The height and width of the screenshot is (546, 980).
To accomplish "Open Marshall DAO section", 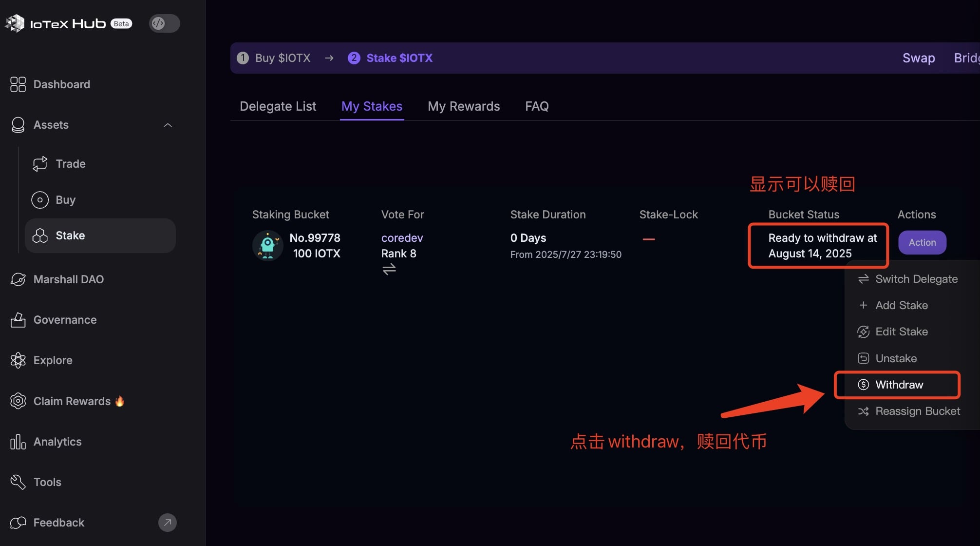I will click(x=68, y=279).
